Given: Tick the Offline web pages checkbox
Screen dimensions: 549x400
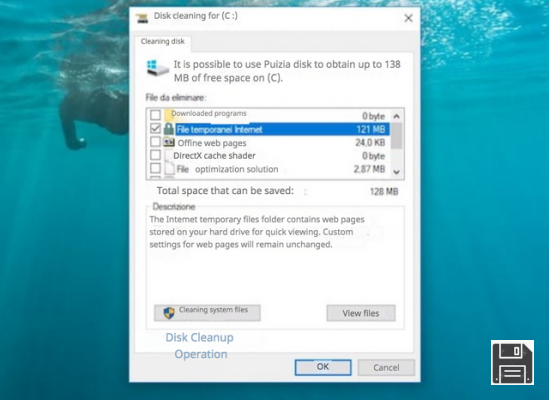Looking at the screenshot, I should [x=155, y=142].
